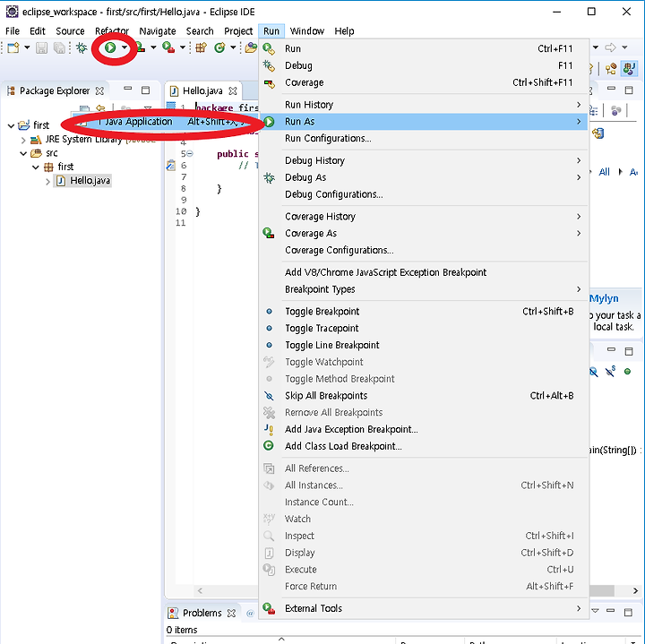Open Debug Configurations... entry
Image resolution: width=645 pixels, height=644 pixels.
click(x=423, y=194)
